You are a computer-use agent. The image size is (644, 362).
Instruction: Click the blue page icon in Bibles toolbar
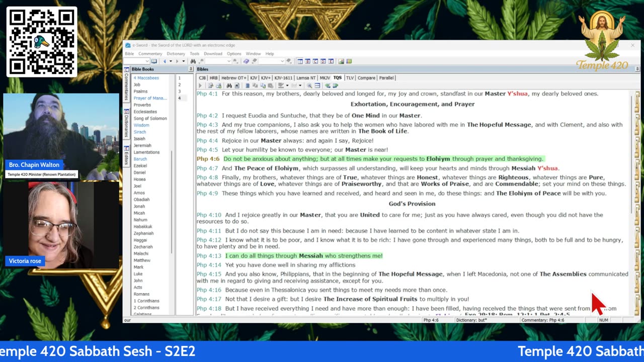(247, 85)
